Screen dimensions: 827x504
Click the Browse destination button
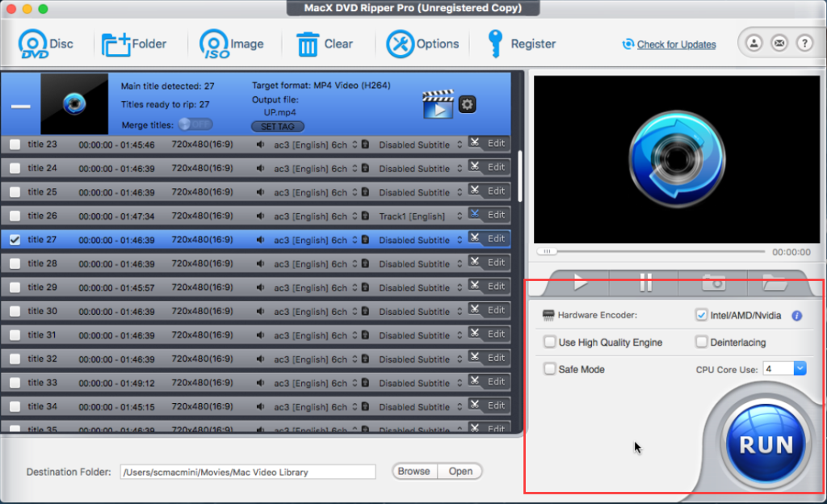414,472
